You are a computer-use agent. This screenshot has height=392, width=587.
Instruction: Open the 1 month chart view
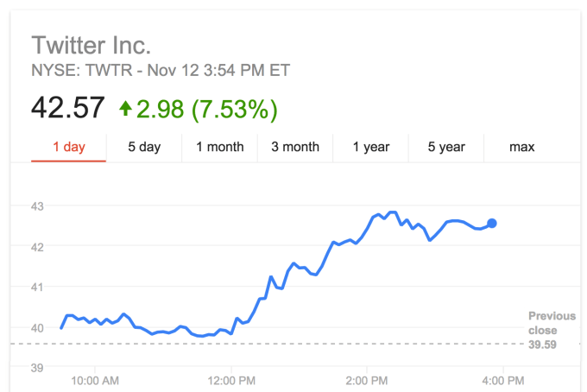point(220,147)
